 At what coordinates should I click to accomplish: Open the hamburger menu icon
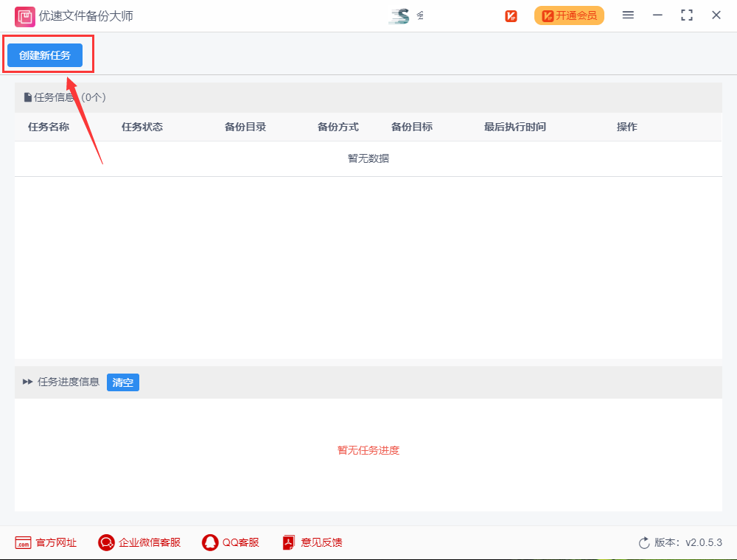click(x=628, y=15)
